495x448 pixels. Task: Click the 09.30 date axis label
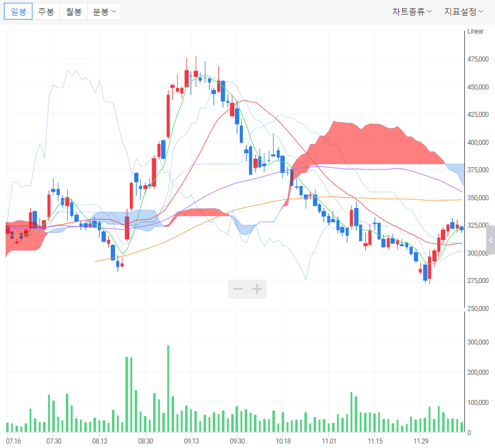pos(237,441)
